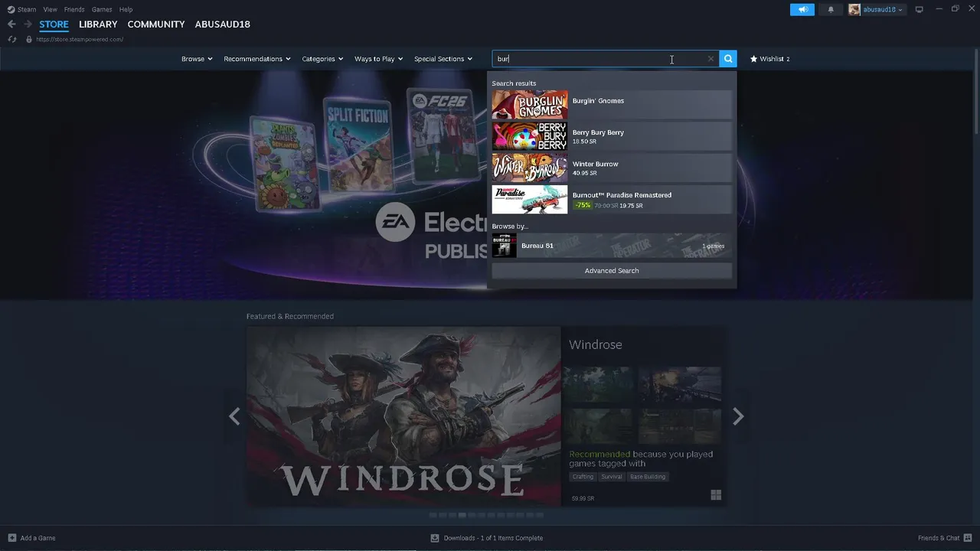Click the store URL address
This screenshot has height=551, width=980.
pyautogui.click(x=80, y=39)
